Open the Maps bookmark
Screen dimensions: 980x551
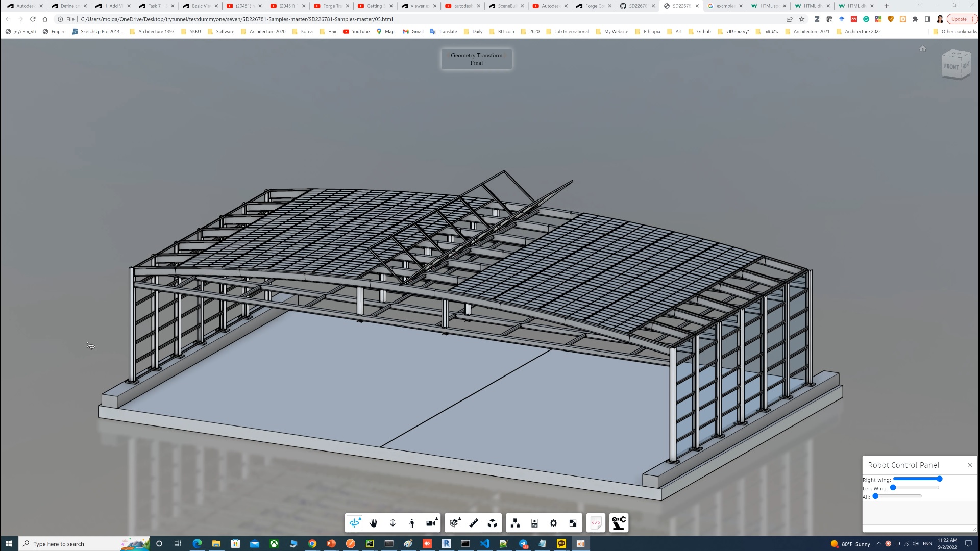click(386, 32)
